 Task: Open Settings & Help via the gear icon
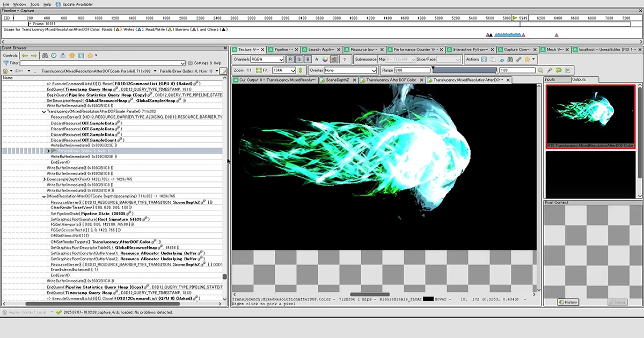tap(191, 63)
